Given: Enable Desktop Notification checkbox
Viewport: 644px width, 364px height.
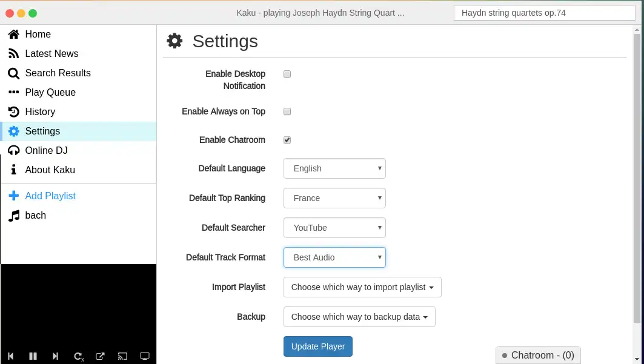Looking at the screenshot, I should (287, 74).
